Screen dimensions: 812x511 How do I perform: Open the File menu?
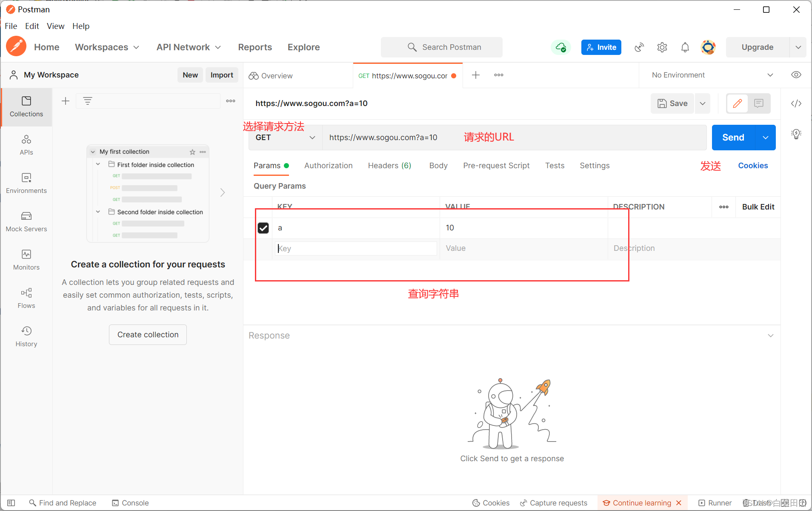(x=11, y=26)
